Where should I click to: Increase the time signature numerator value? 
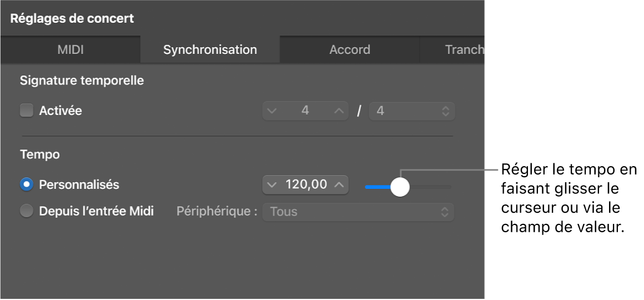point(339,111)
